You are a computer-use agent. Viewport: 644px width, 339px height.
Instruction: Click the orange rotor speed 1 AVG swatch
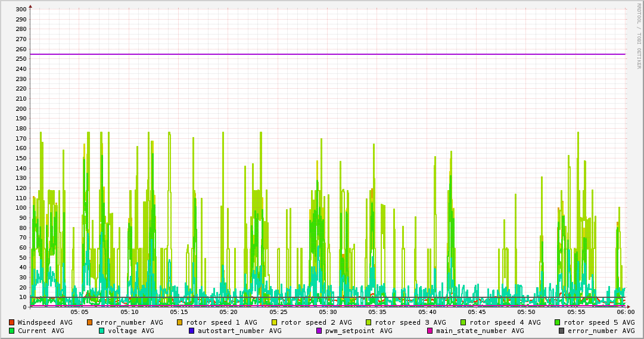180,322
